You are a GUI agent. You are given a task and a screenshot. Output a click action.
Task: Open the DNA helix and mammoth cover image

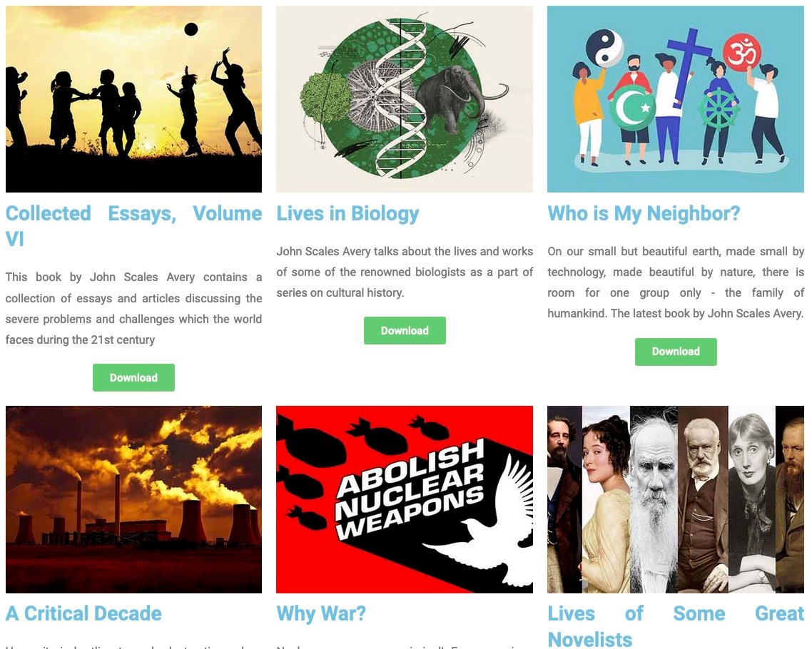[405, 99]
